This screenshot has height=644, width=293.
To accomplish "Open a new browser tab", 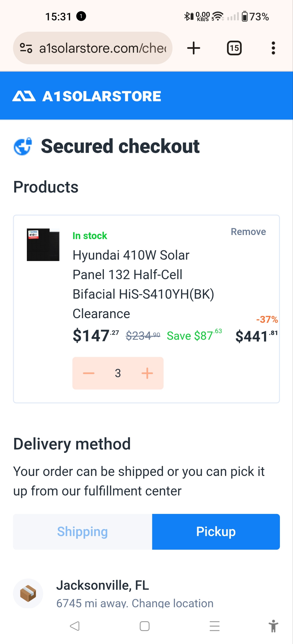I will point(193,48).
